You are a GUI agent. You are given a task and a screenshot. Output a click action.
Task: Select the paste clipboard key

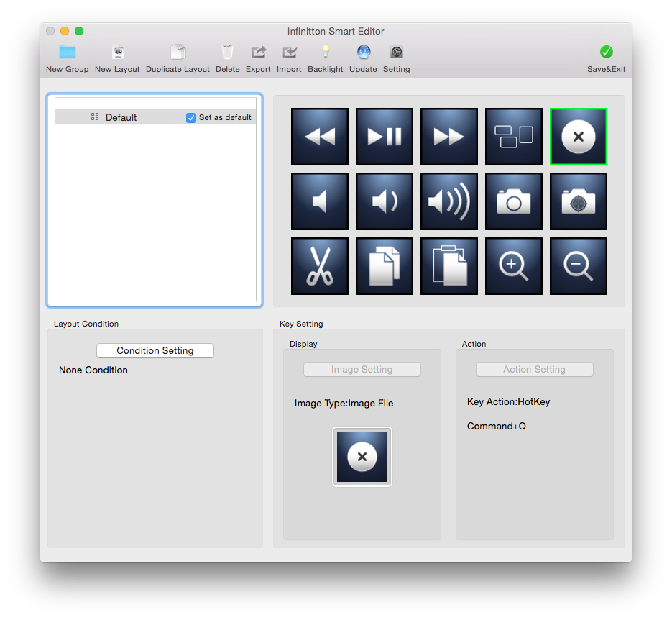coord(449,266)
